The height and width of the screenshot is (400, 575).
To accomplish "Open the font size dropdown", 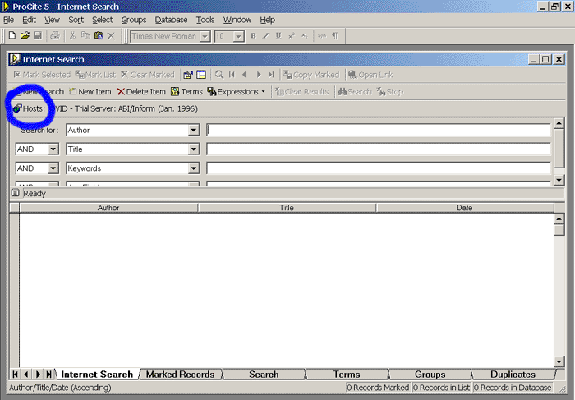I will [239, 36].
